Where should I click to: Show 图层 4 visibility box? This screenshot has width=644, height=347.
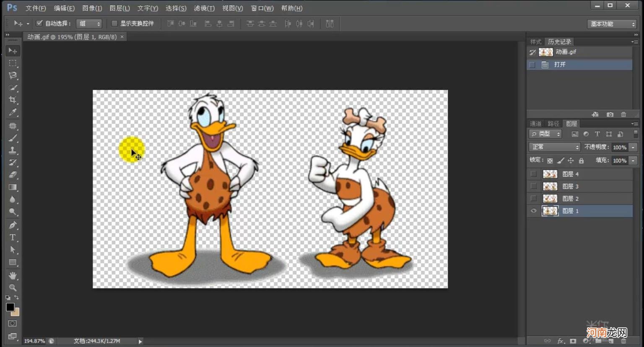click(533, 174)
